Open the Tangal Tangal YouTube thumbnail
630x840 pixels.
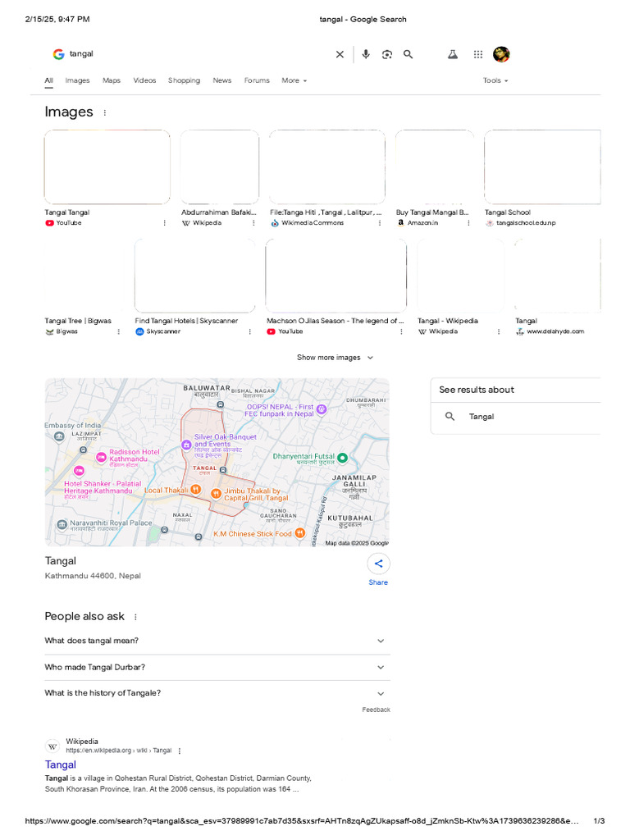tap(107, 167)
